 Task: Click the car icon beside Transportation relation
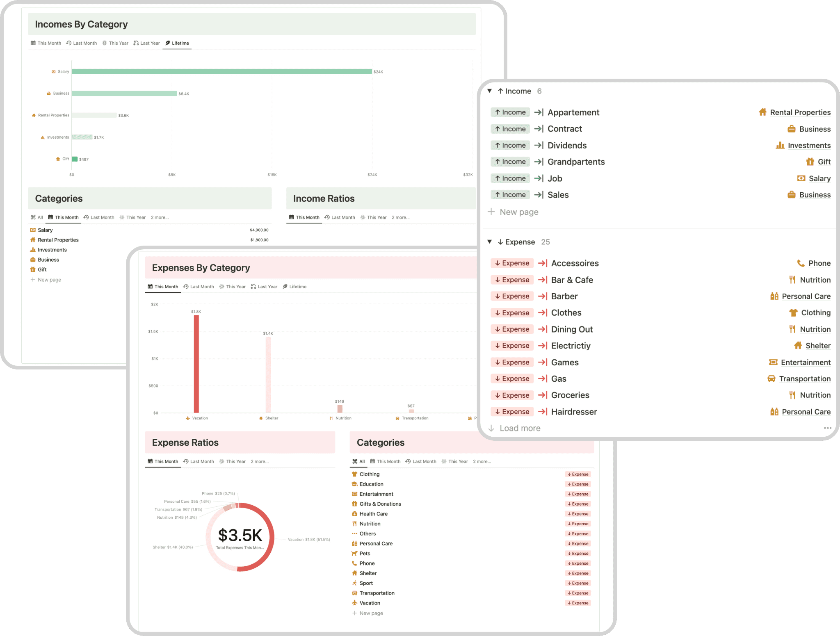click(x=771, y=379)
